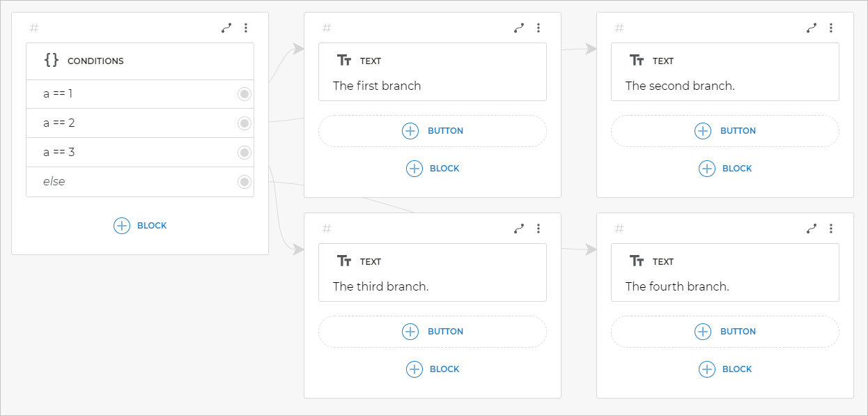Viewport: 868px width, 416px height.
Task: Add a button to the fourth branch card
Action: 725,332
